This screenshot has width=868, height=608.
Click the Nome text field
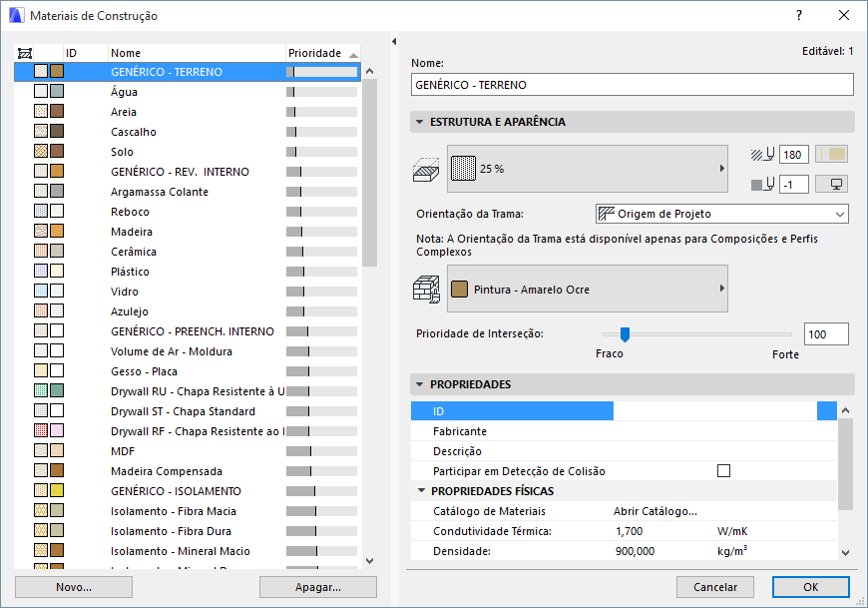633,85
